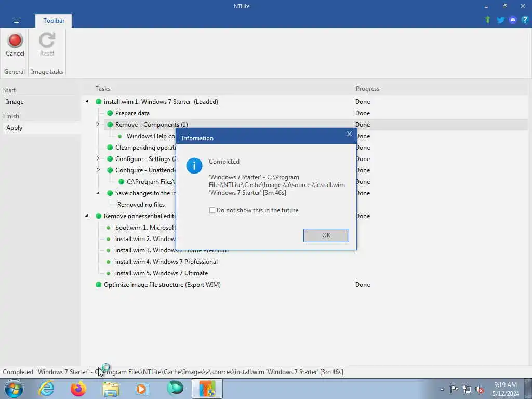The height and width of the screenshot is (399, 532).
Task: Select 'install.wim 4. Windows 7 Professional' row
Action: 166,262
